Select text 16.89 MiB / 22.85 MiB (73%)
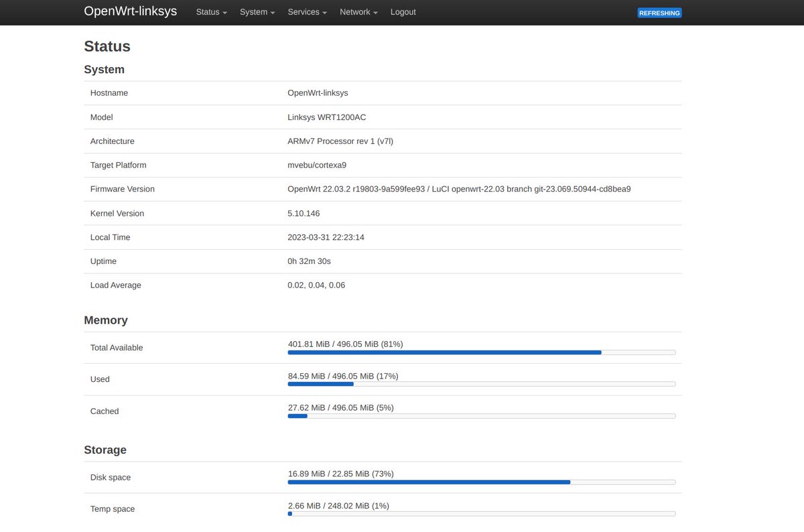The width and height of the screenshot is (804, 532). tap(341, 474)
